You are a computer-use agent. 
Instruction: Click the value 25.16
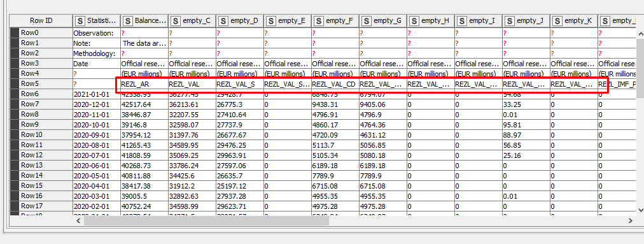526,155
